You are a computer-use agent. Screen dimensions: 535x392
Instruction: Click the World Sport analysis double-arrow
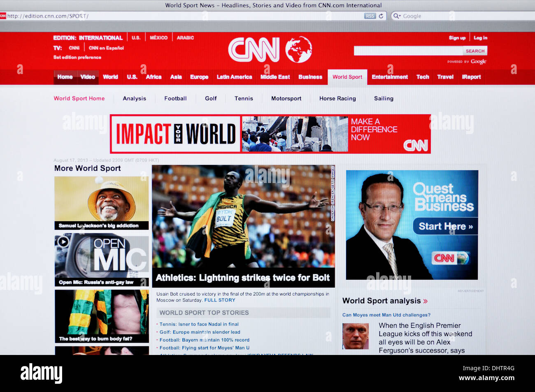pyautogui.click(x=426, y=301)
